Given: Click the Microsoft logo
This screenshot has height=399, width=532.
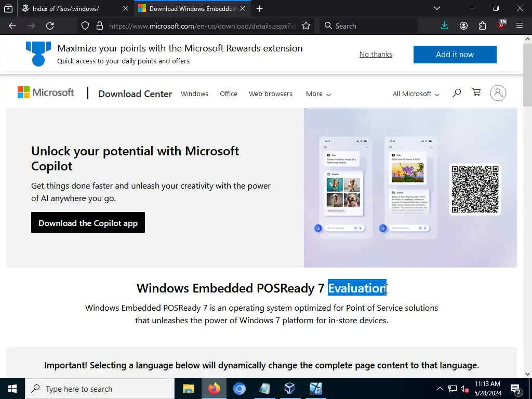Looking at the screenshot, I should pos(46,92).
